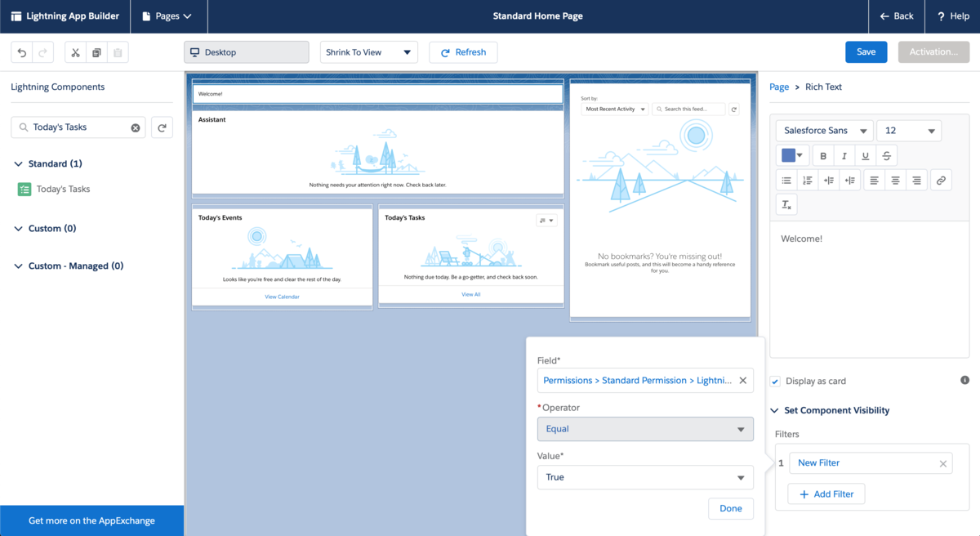The image size is (980, 536).
Task: Click Search this feed field
Action: [688, 109]
